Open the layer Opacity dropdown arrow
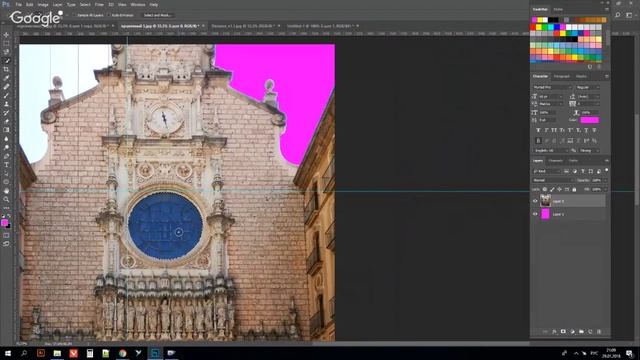Image resolution: width=640 pixels, height=360 pixels. point(605,180)
